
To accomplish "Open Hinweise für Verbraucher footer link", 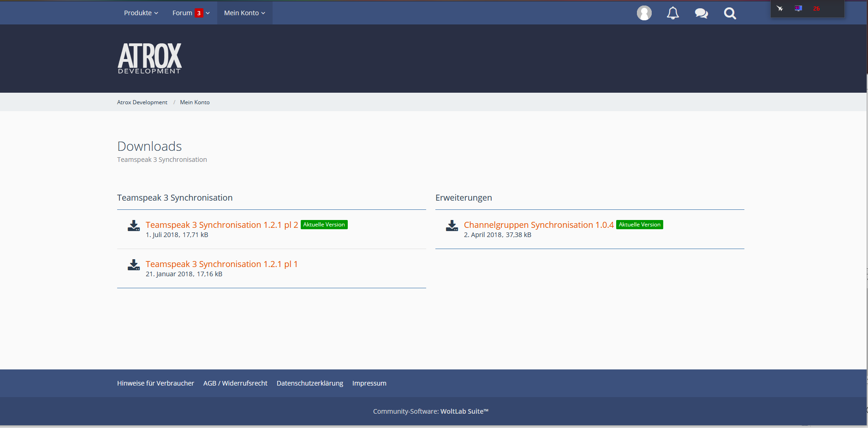I will [x=155, y=383].
